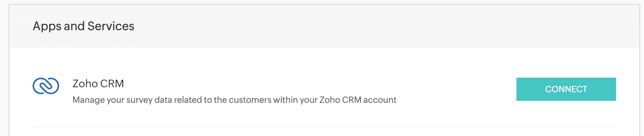Image resolution: width=644 pixels, height=136 pixels.
Task: Click the Zoho CRM chain-link logo icon
Action: pos(46,86)
